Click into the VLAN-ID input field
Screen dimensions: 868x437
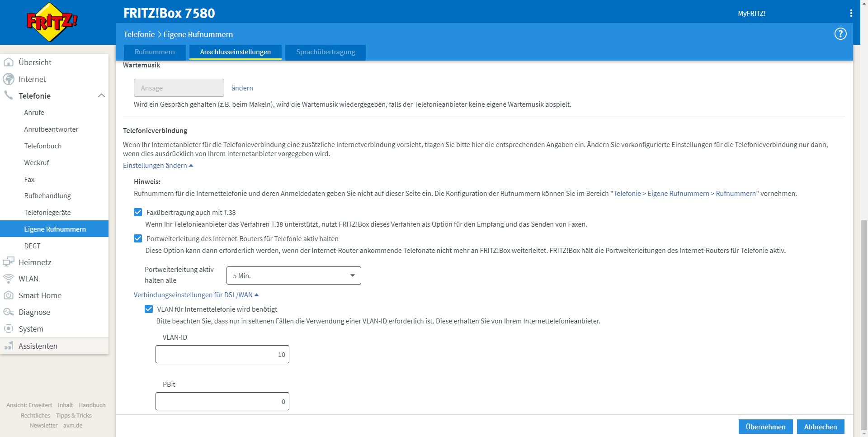222,354
